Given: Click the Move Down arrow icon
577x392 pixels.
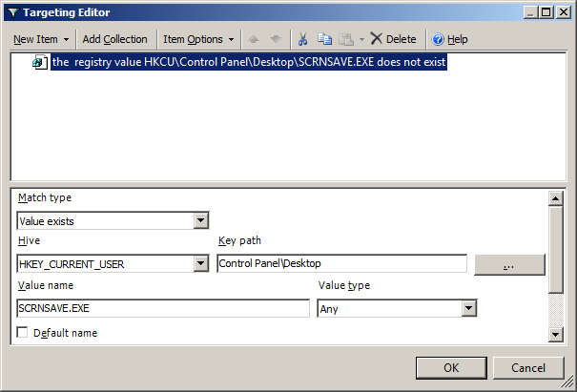Looking at the screenshot, I should (x=276, y=39).
